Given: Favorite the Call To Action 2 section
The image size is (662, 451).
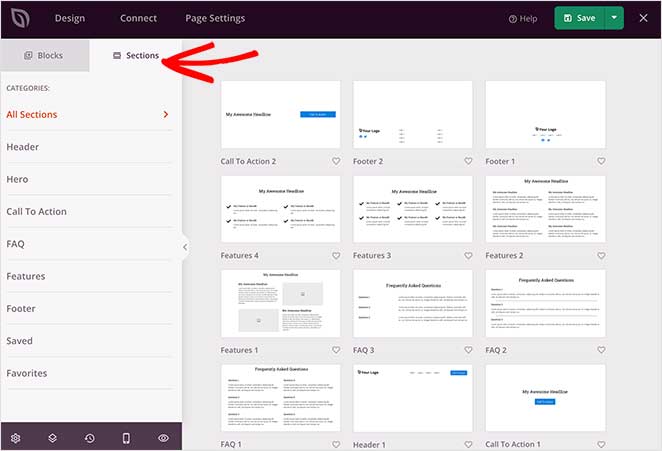Looking at the screenshot, I should click(x=335, y=161).
